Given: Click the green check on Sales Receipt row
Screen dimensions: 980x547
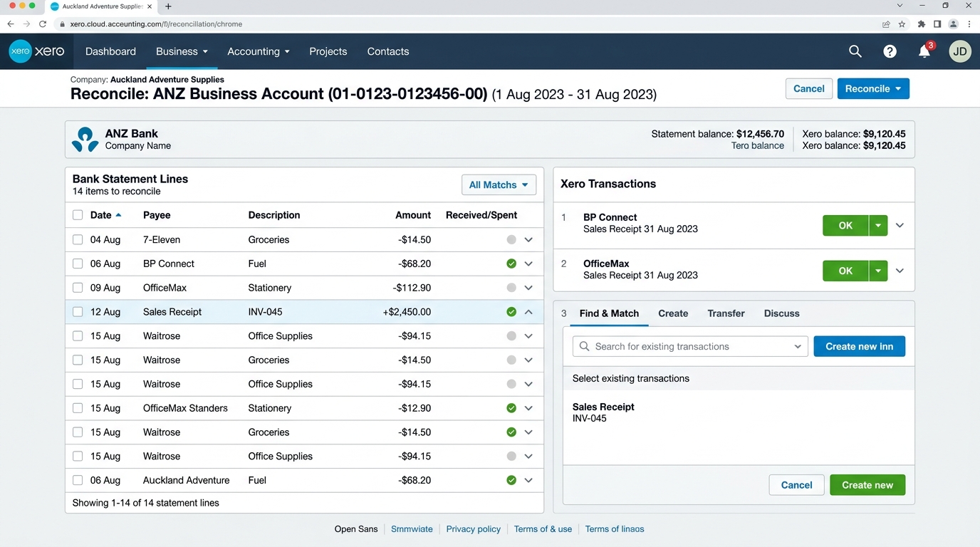Looking at the screenshot, I should point(511,312).
